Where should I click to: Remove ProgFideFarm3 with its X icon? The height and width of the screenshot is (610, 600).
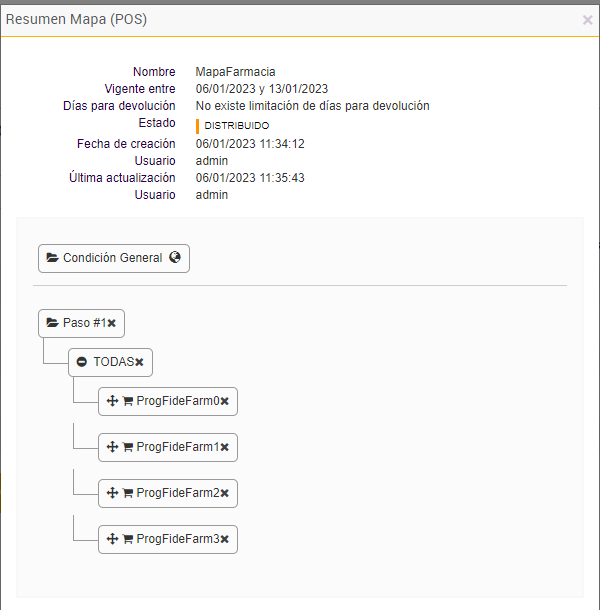click(x=225, y=539)
